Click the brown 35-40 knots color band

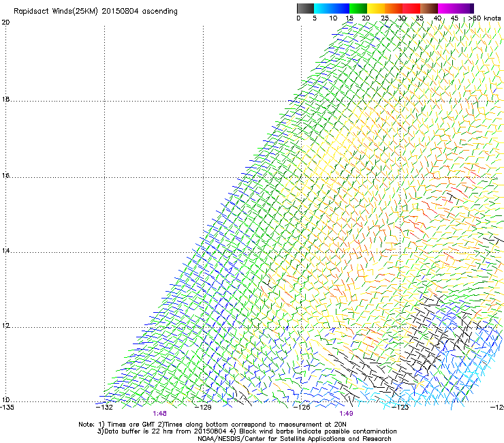[429, 8]
